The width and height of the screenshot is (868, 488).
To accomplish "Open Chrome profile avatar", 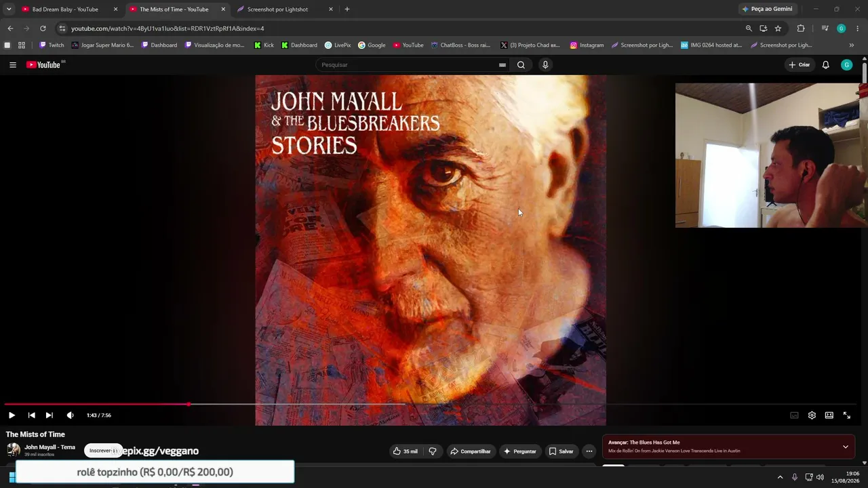I will tap(841, 28).
